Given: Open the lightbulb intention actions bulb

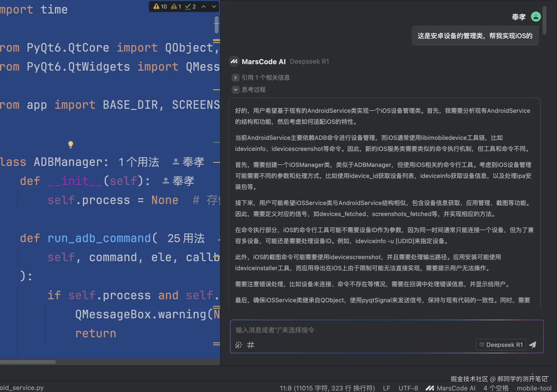Looking at the screenshot, I should coord(71,144).
